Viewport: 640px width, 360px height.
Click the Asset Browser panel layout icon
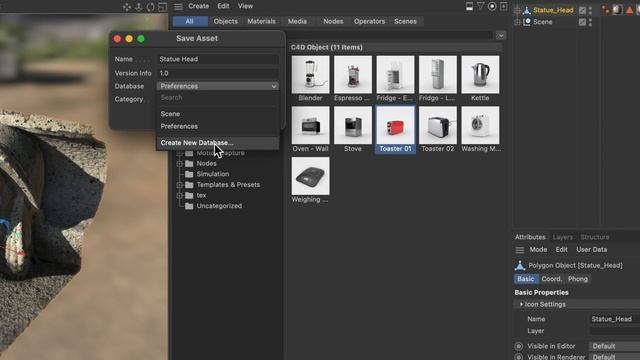pyautogui.click(x=469, y=6)
